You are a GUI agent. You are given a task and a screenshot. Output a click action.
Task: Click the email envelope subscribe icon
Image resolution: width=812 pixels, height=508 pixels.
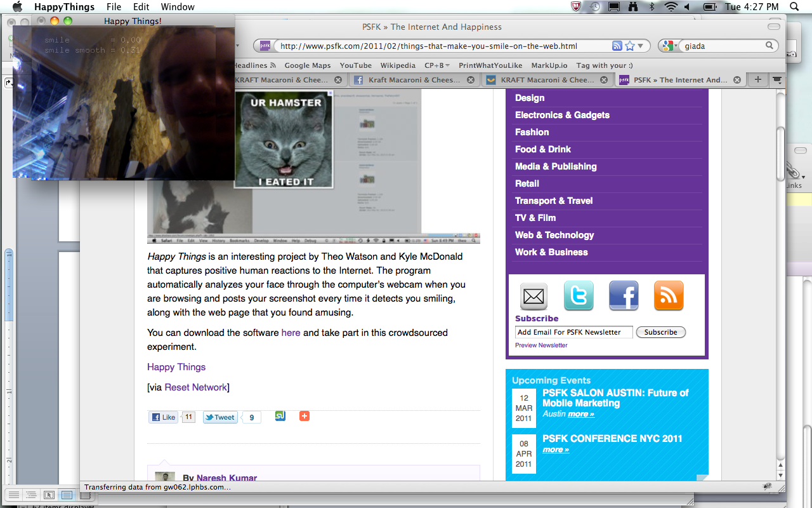point(534,296)
